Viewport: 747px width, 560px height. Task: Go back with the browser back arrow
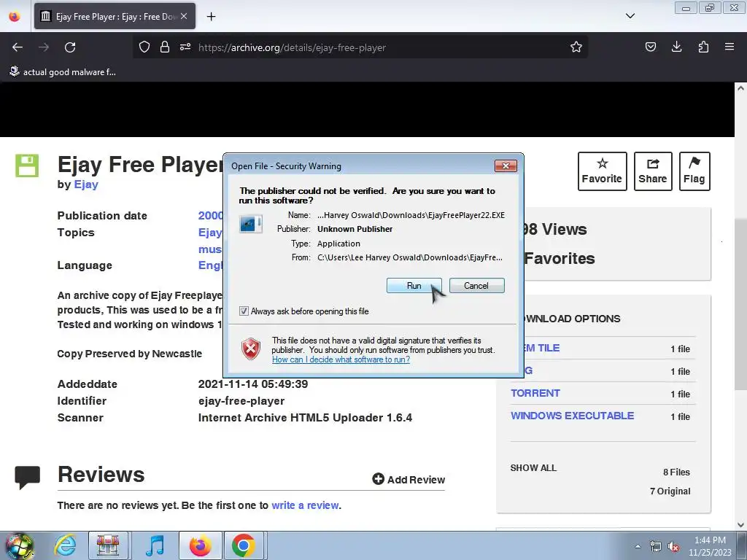pyautogui.click(x=18, y=47)
